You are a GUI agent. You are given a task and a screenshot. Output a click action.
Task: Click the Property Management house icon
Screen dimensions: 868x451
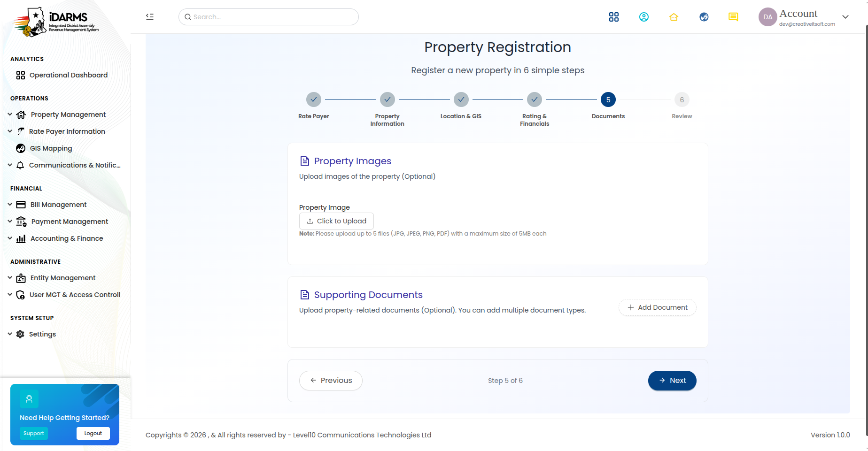(x=21, y=115)
